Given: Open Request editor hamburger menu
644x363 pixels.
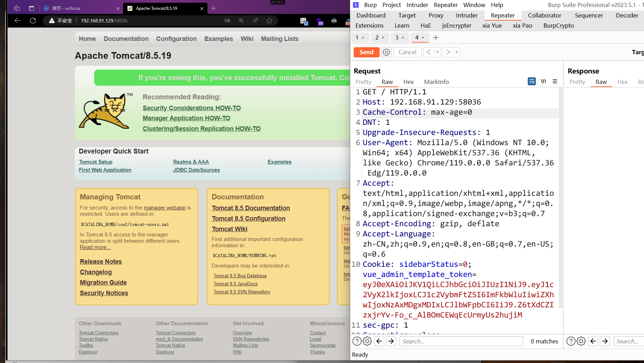Looking at the screenshot, I should (555, 81).
